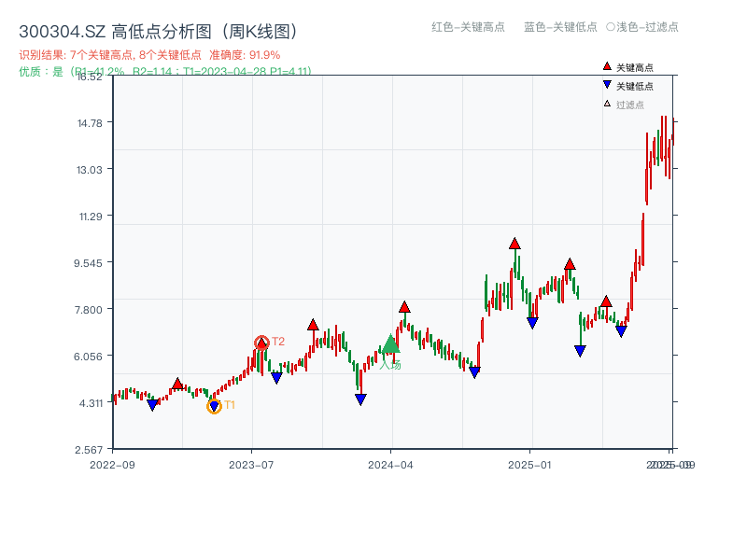The height and width of the screenshot is (560, 747).
Task: Click the green 优质：是 result line
Action: coord(165,72)
